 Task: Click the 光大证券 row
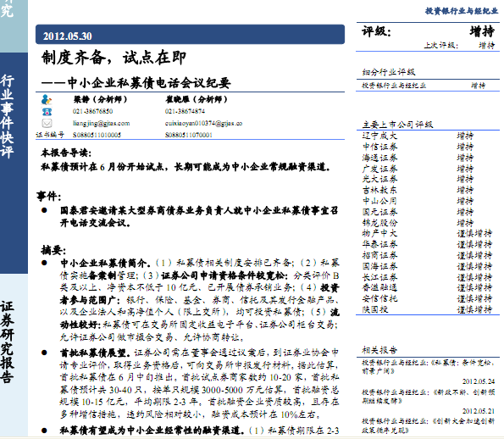(428, 179)
